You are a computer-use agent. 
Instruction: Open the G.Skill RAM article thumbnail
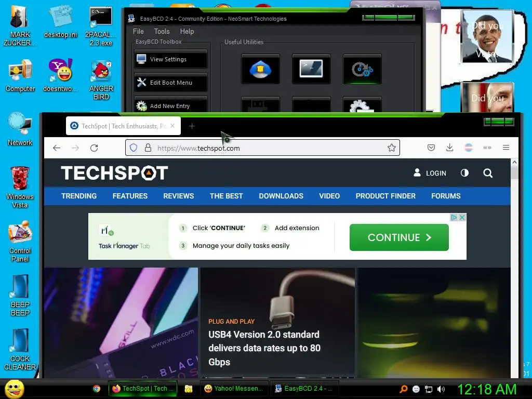[121, 322]
